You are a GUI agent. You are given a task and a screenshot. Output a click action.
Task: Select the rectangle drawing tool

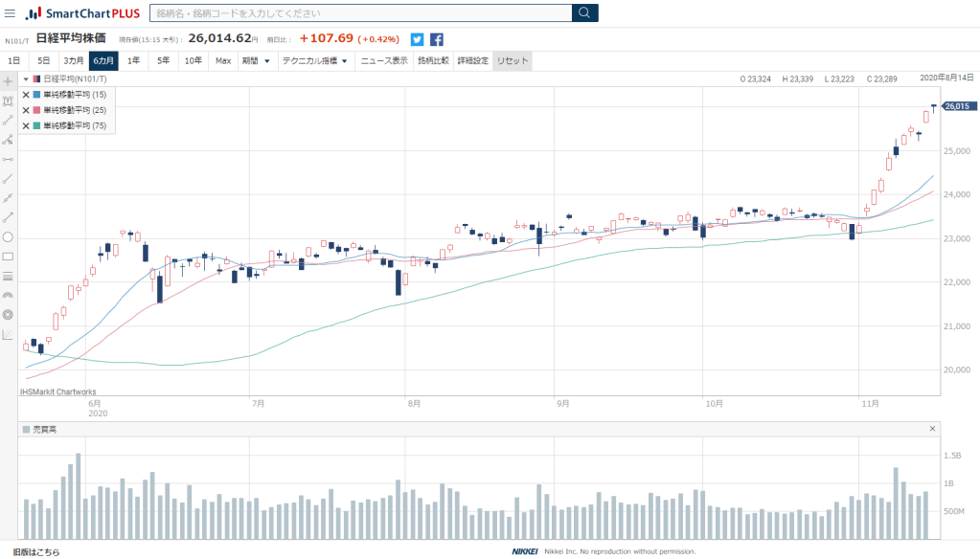click(8, 257)
